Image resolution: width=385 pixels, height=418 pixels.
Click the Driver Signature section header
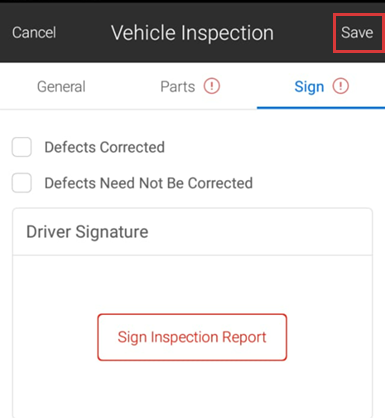tap(192, 232)
